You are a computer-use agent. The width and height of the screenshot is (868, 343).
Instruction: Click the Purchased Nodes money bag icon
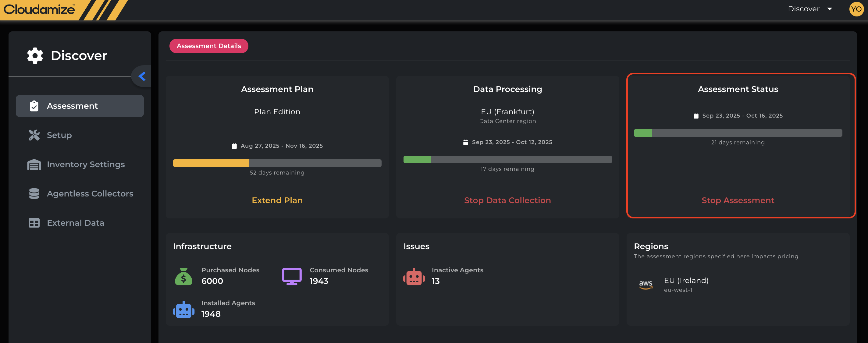(x=184, y=276)
